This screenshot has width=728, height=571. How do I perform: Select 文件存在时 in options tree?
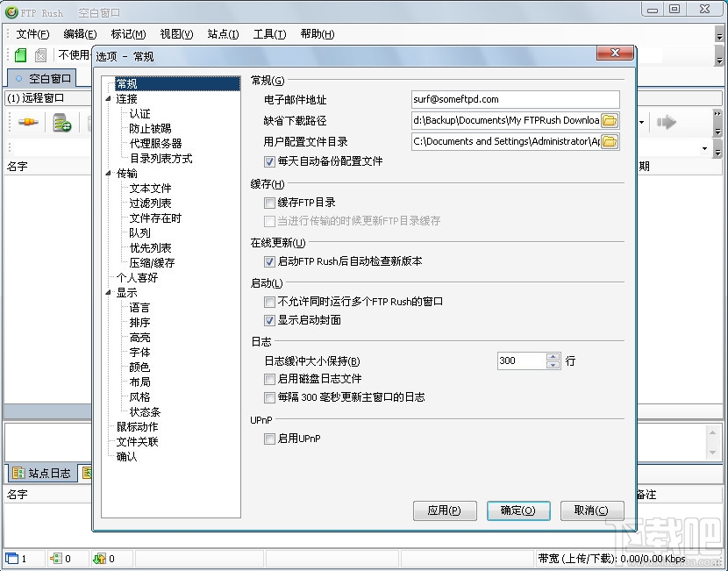[x=155, y=218]
